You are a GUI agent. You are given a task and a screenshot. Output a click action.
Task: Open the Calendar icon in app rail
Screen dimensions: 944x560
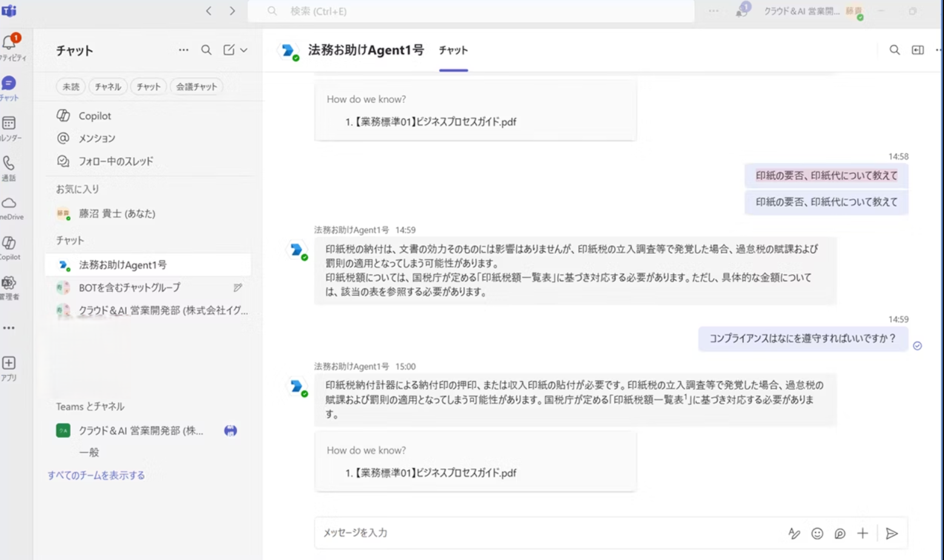8,123
